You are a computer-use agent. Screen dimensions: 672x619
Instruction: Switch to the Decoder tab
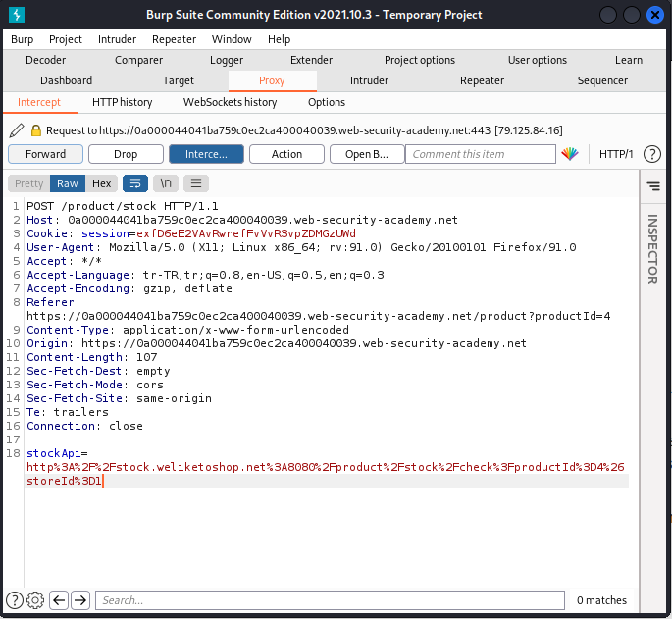click(x=45, y=60)
